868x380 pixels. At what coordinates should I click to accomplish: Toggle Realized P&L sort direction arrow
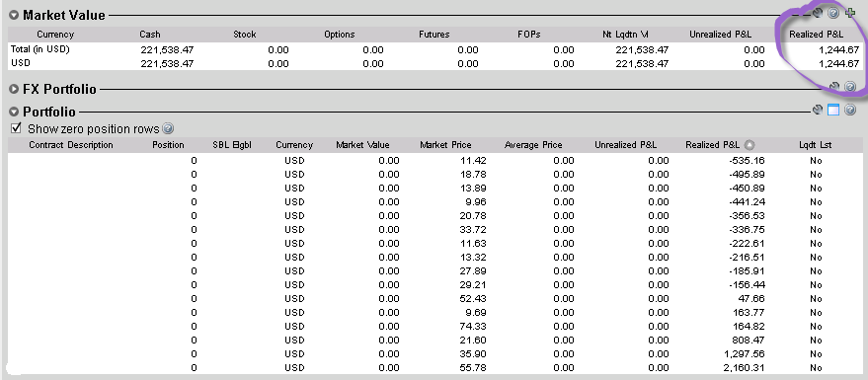[750, 145]
